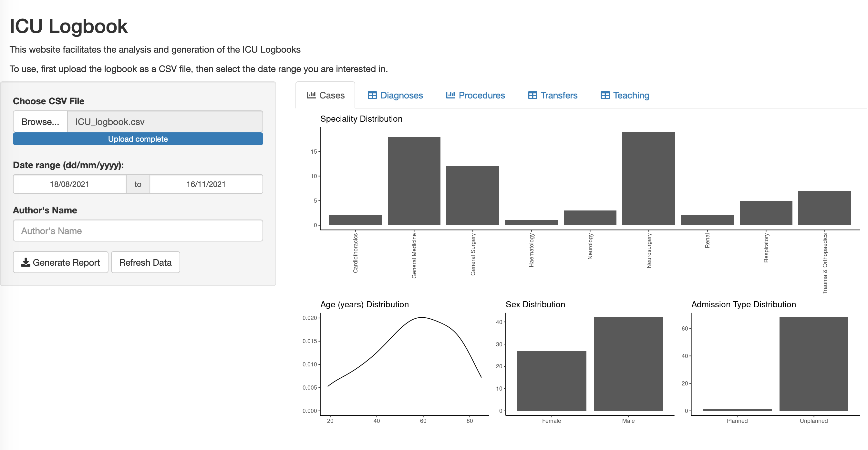This screenshot has height=450, width=868.
Task: Switch to the Procedures tab
Action: (x=481, y=95)
